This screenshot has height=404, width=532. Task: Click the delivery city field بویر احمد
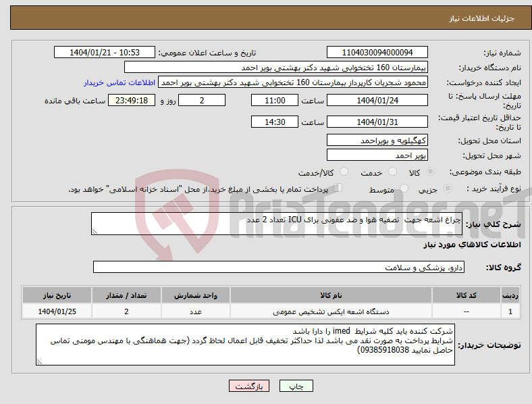click(377, 155)
